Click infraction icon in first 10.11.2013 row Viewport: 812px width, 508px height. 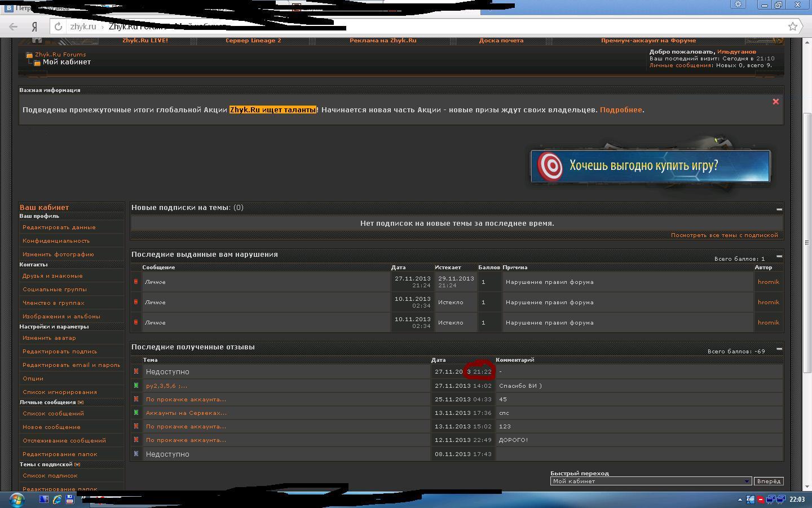click(135, 302)
